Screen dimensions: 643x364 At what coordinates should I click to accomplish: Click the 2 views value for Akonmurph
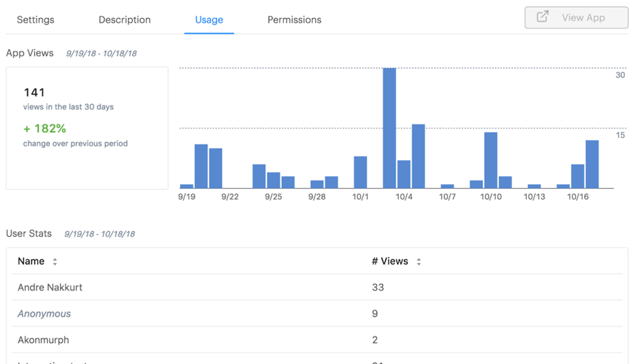tap(375, 340)
